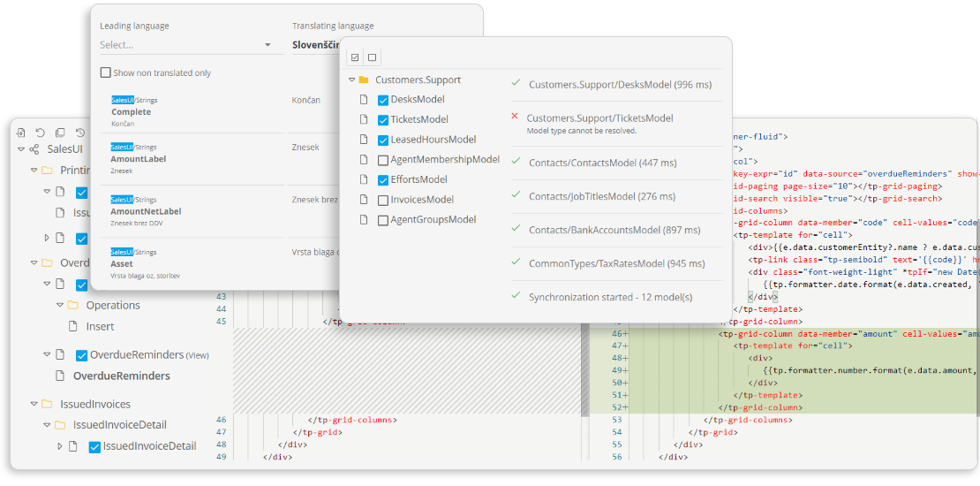Viewport: 980px width, 486px height.
Task: Open the AmountLabel translation entry
Action: [139, 159]
